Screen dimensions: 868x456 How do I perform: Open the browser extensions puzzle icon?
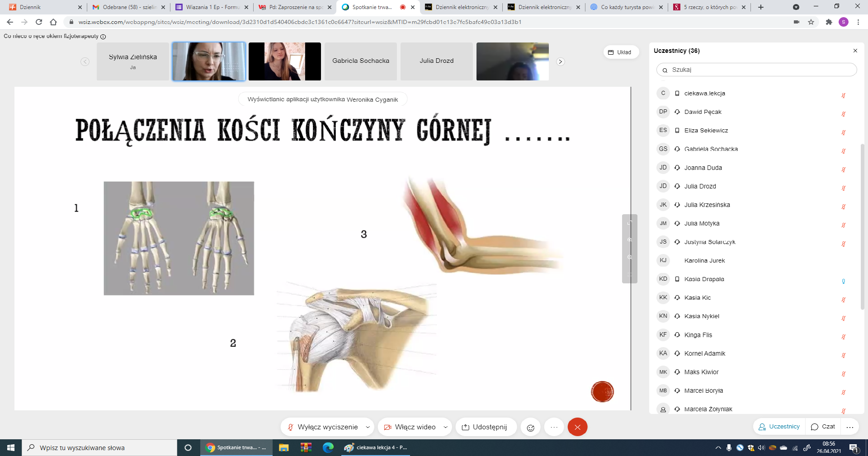click(x=829, y=22)
